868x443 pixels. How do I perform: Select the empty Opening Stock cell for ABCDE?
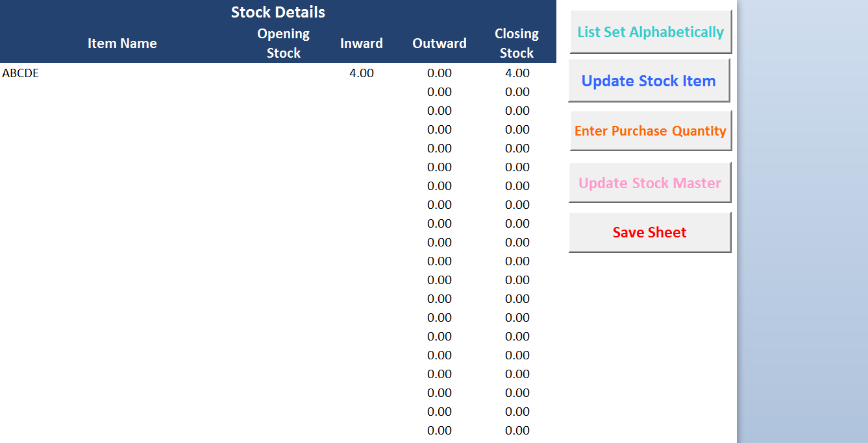click(284, 73)
